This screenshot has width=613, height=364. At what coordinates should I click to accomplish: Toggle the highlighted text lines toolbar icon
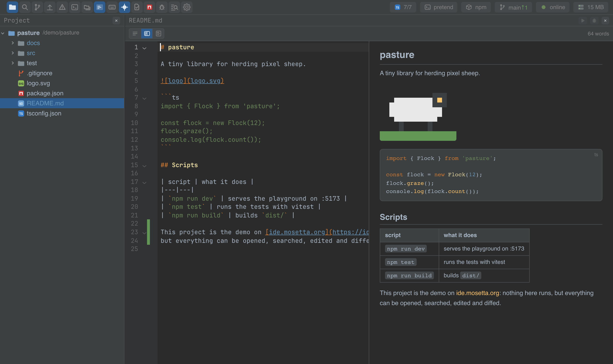100,7
